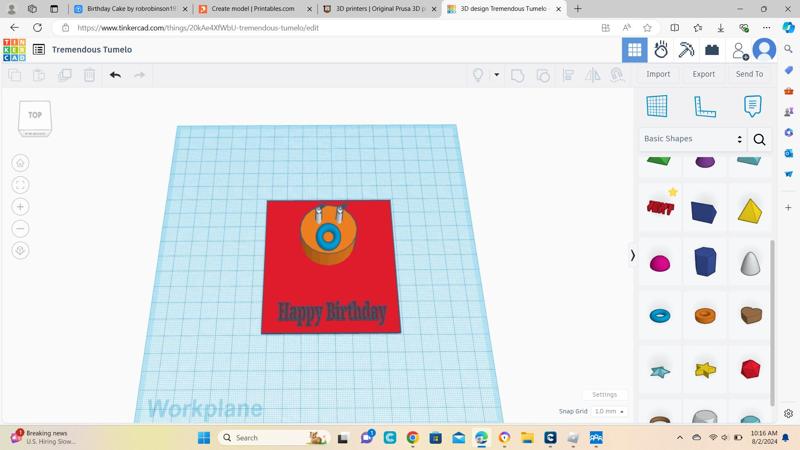The width and height of the screenshot is (800, 450).
Task: Switch to Sim Lab mode
Action: (661, 49)
